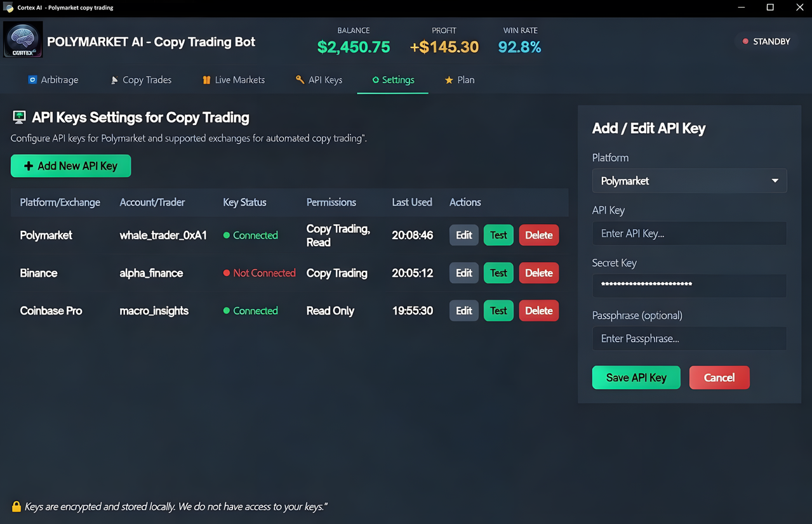The height and width of the screenshot is (524, 812).
Task: Click the 92.8% win rate value
Action: click(x=519, y=47)
